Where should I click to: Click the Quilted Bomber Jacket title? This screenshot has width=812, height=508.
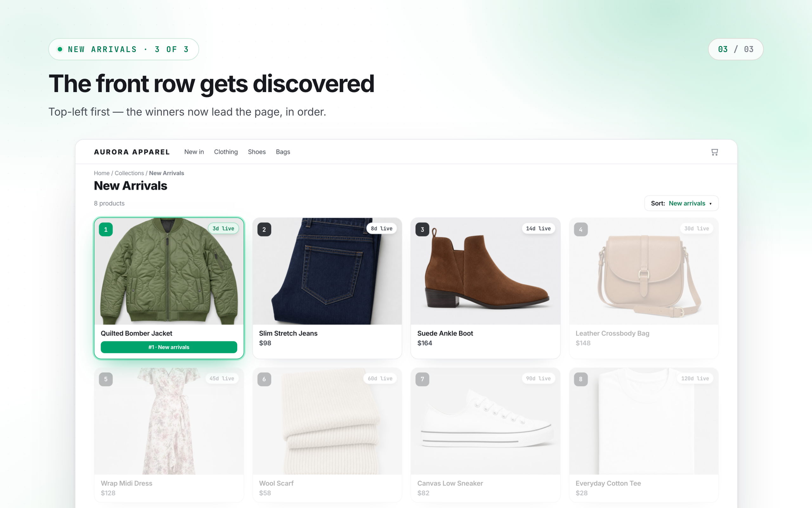coord(136,333)
